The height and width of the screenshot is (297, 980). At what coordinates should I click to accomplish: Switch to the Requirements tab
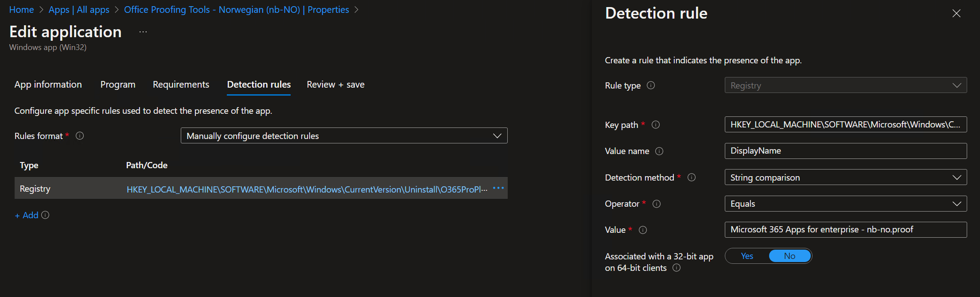click(181, 85)
